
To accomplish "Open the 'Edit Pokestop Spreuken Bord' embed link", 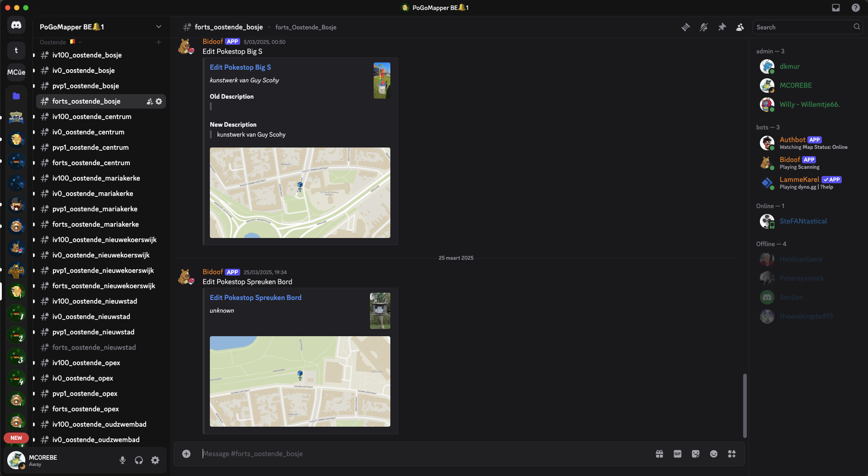I will click(256, 297).
